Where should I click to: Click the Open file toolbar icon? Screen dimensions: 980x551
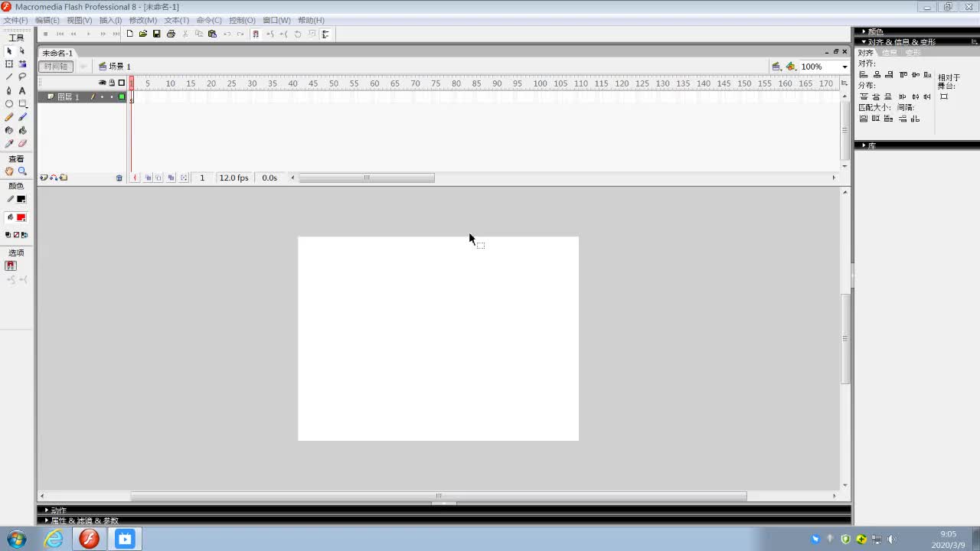pyautogui.click(x=143, y=34)
